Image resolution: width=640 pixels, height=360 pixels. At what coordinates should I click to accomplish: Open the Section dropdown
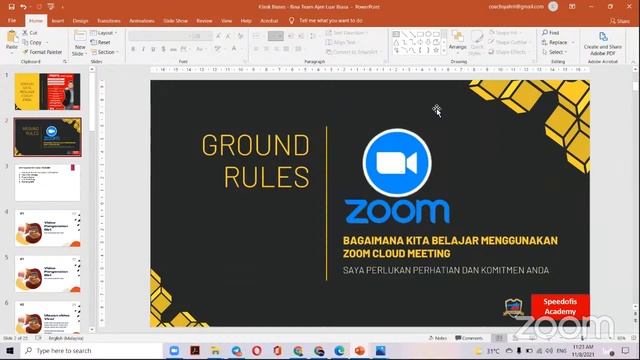tap(105, 52)
